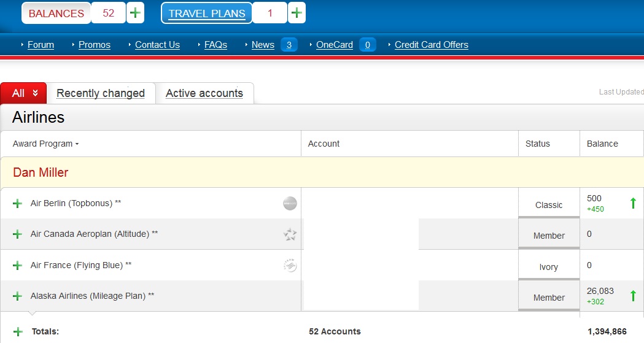Open the Credit Card Offers link
Screen dimensions: 644x343
click(431, 45)
